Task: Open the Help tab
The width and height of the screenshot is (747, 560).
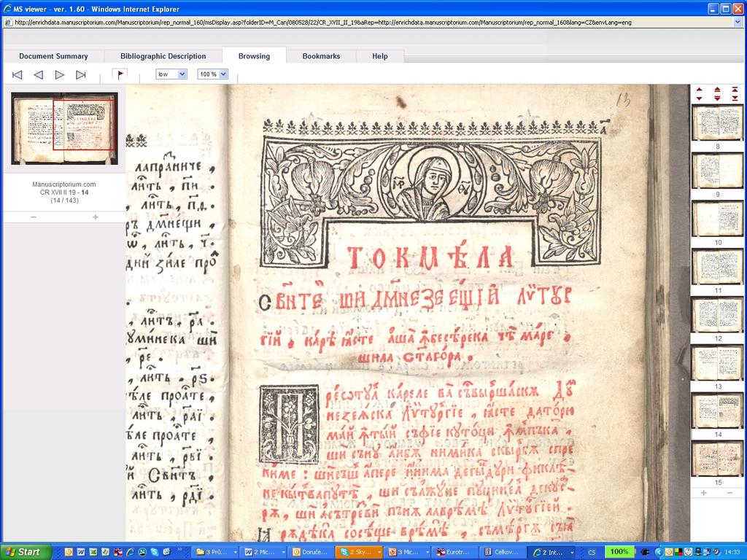Action: click(379, 56)
